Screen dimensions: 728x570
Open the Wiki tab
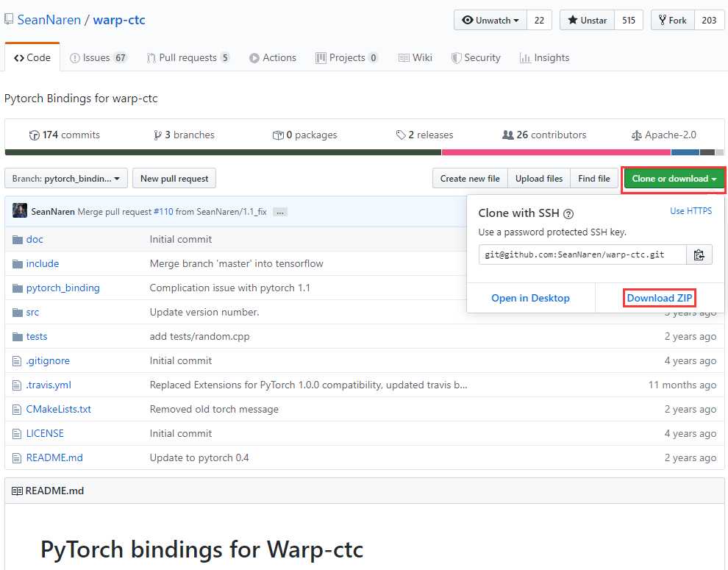(x=415, y=57)
